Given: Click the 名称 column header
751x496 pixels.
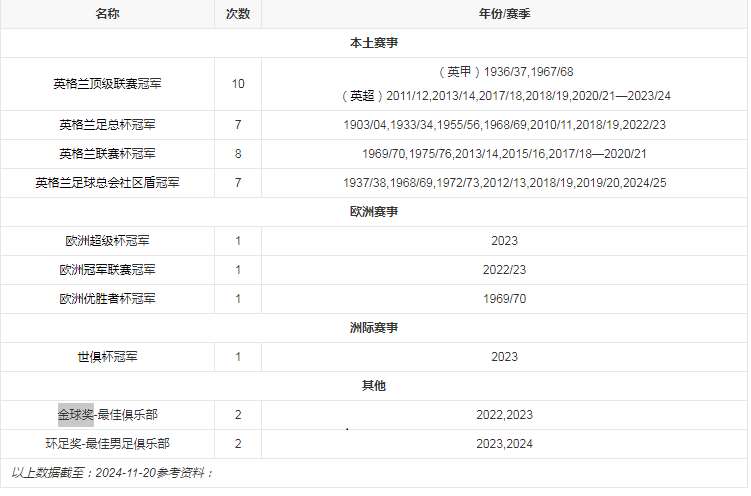Looking at the screenshot, I should point(107,14).
